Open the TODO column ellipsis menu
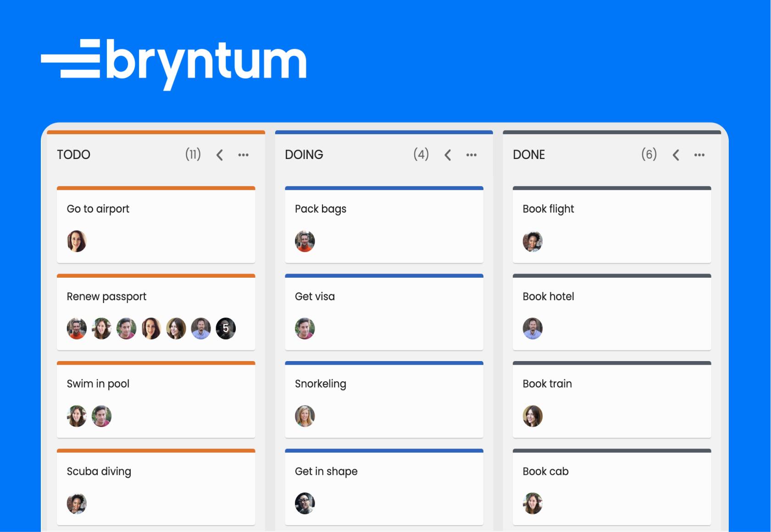The image size is (771, 532). click(244, 155)
